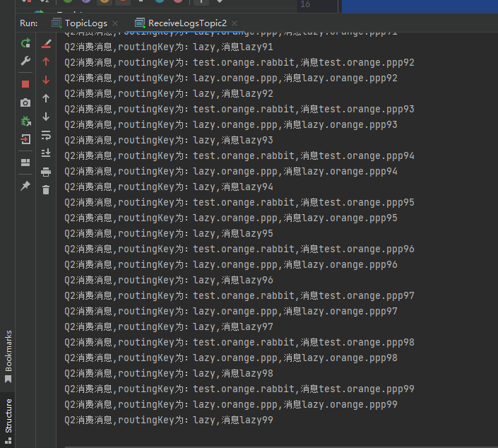The height and width of the screenshot is (448, 498).
Task: Click the line ending lazy.orange.ppp93
Action: pos(231,124)
